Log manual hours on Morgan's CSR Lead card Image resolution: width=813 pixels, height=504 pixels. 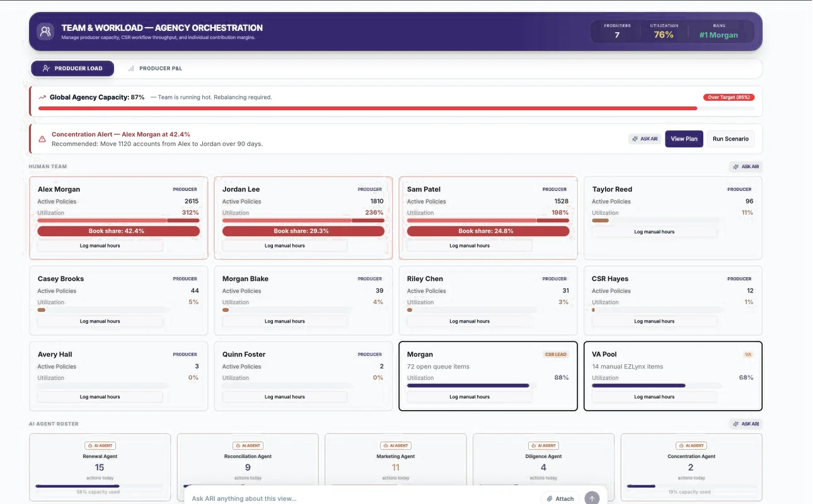click(470, 397)
